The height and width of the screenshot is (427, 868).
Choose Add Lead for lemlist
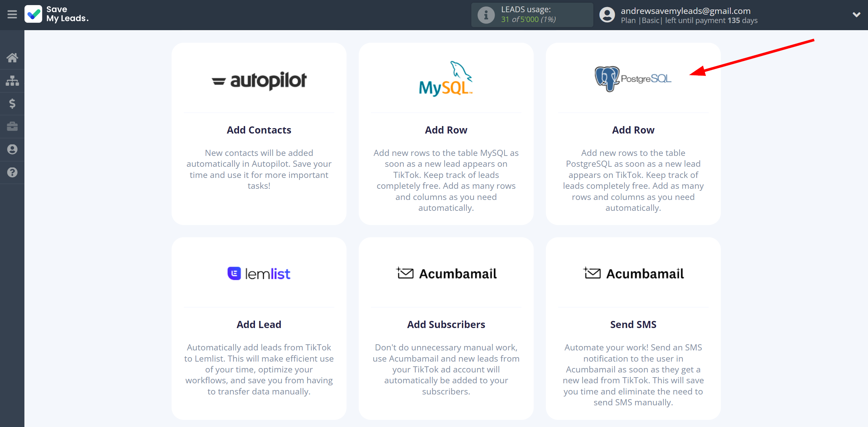(x=259, y=325)
